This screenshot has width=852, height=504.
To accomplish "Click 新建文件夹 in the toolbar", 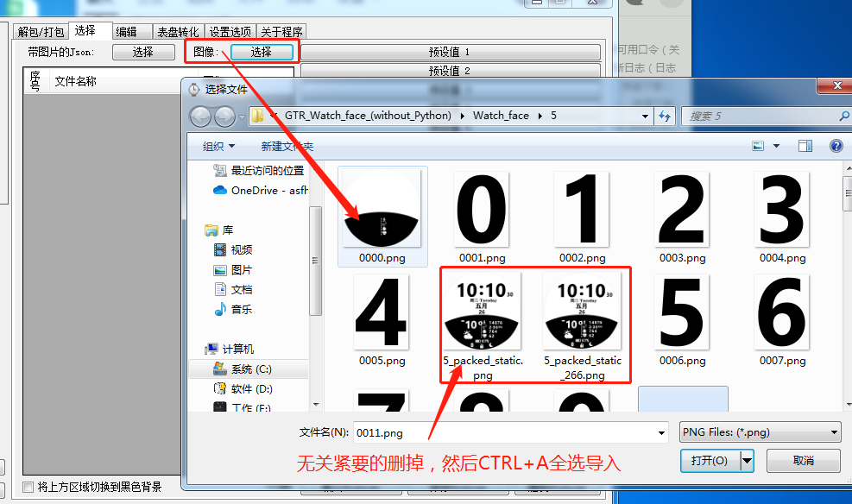I will 287,146.
